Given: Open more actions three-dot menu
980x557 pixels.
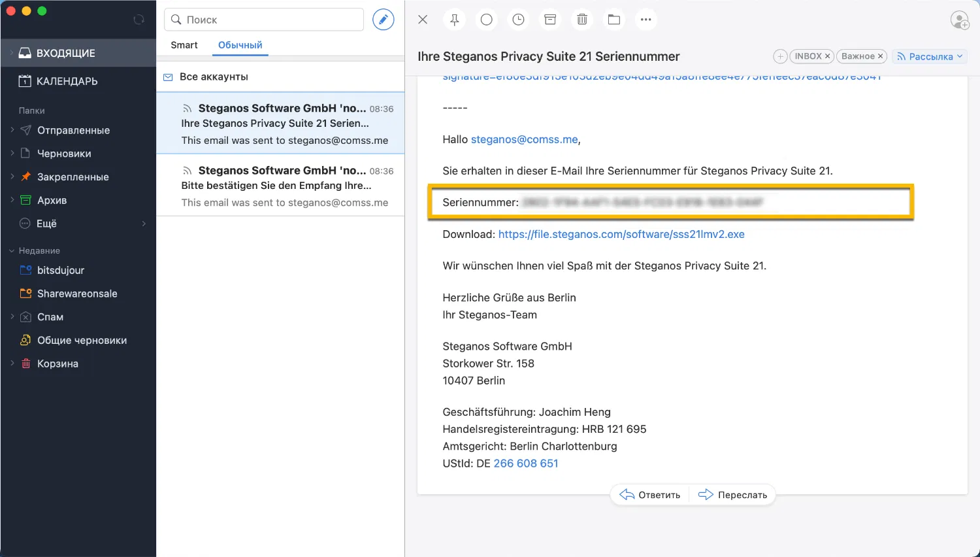Looking at the screenshot, I should (646, 20).
